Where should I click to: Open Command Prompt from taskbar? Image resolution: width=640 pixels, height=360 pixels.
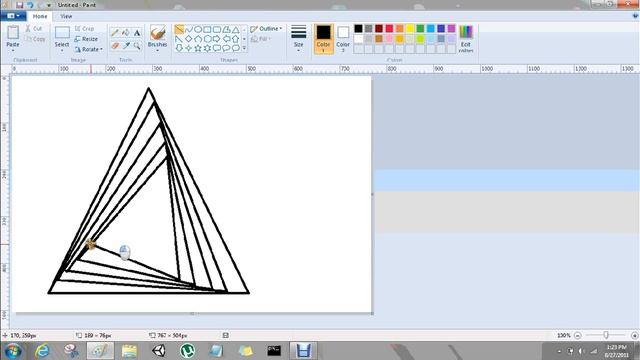click(x=274, y=351)
